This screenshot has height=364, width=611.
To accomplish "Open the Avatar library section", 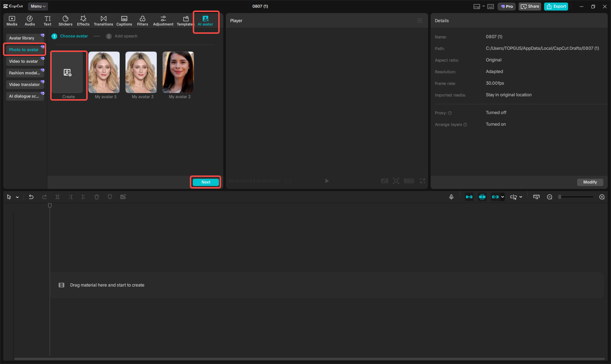I will point(25,38).
